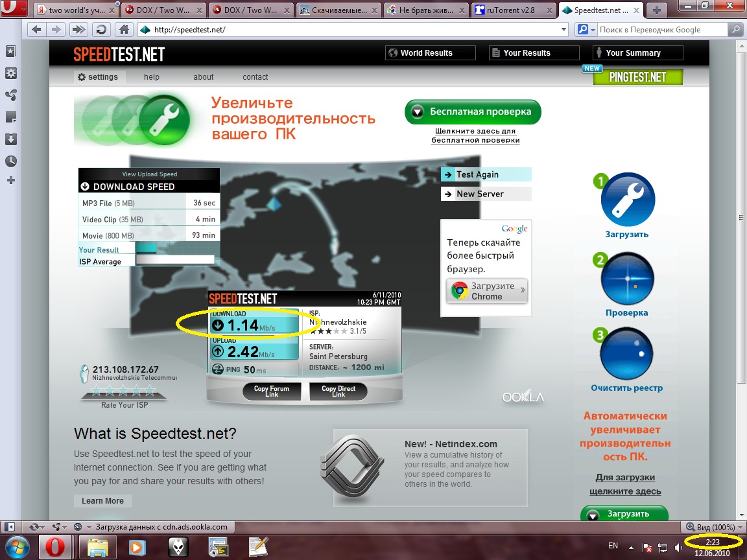This screenshot has width=747, height=560.
Task: Open the Windows Start button
Action: (17, 547)
